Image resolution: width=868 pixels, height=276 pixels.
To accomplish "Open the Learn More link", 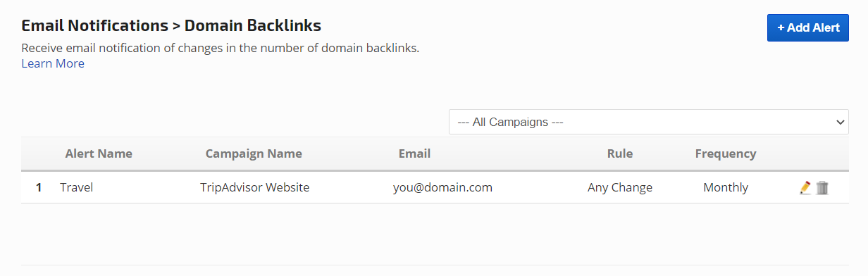I will (x=53, y=63).
